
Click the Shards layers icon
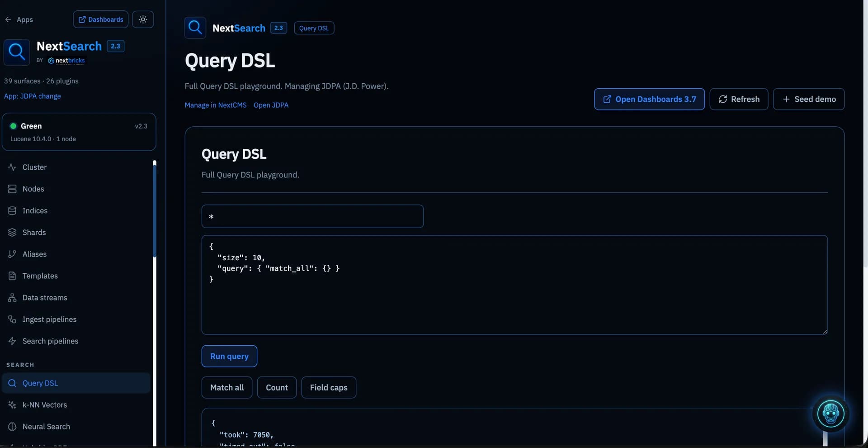[x=12, y=232]
